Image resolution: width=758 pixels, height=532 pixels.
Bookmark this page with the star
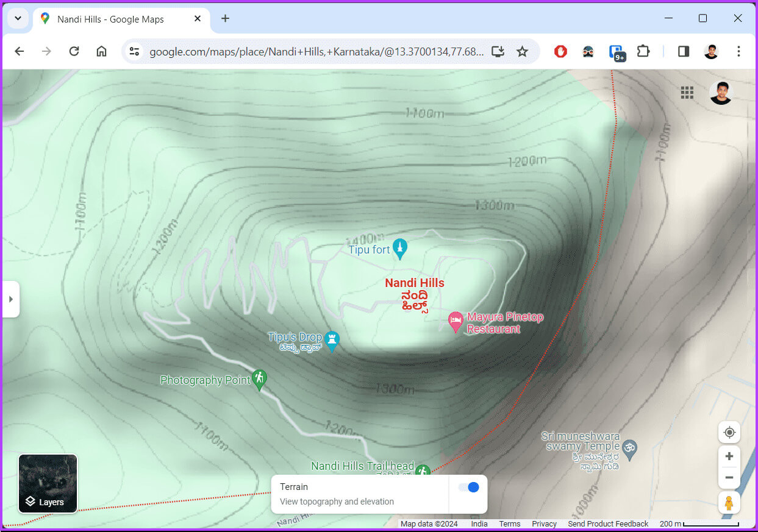[523, 52]
